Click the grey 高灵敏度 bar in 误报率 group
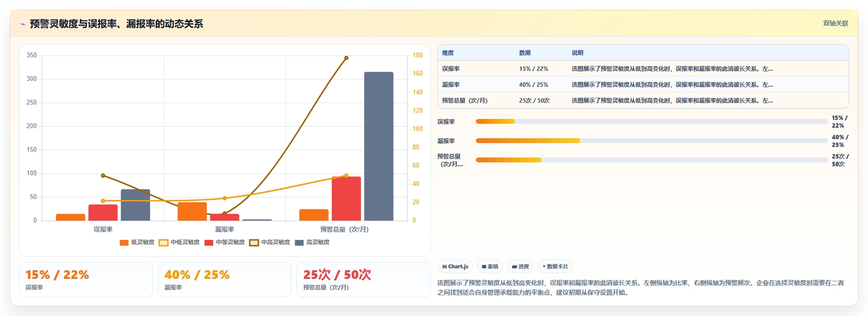The width and height of the screenshot is (868, 316). [135, 205]
